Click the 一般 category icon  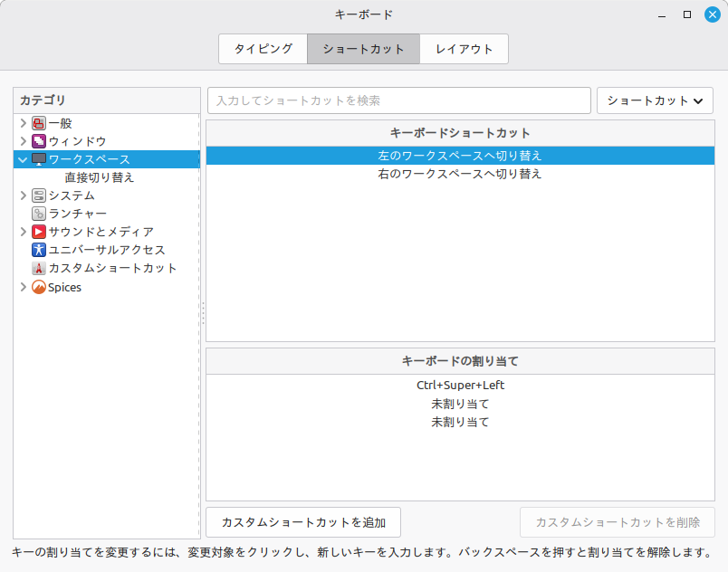click(39, 123)
